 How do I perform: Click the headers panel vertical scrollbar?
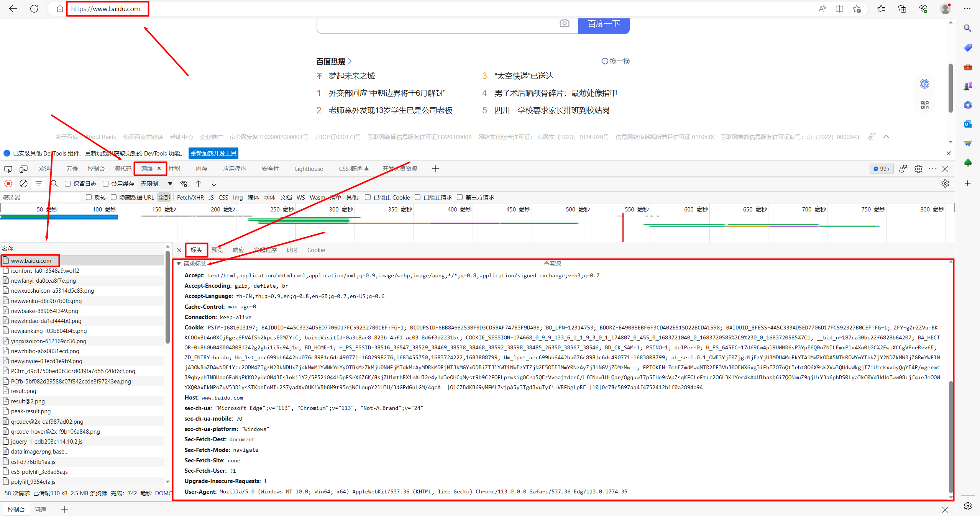950,437
